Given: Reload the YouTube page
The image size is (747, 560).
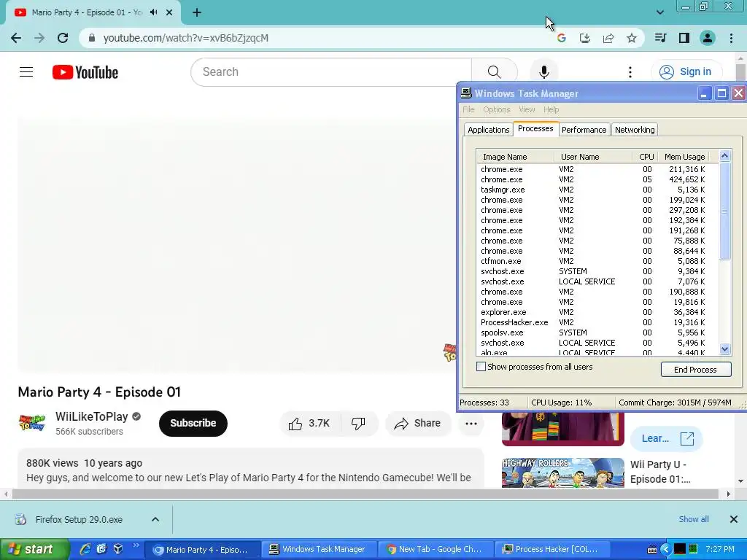Looking at the screenshot, I should pos(63,38).
